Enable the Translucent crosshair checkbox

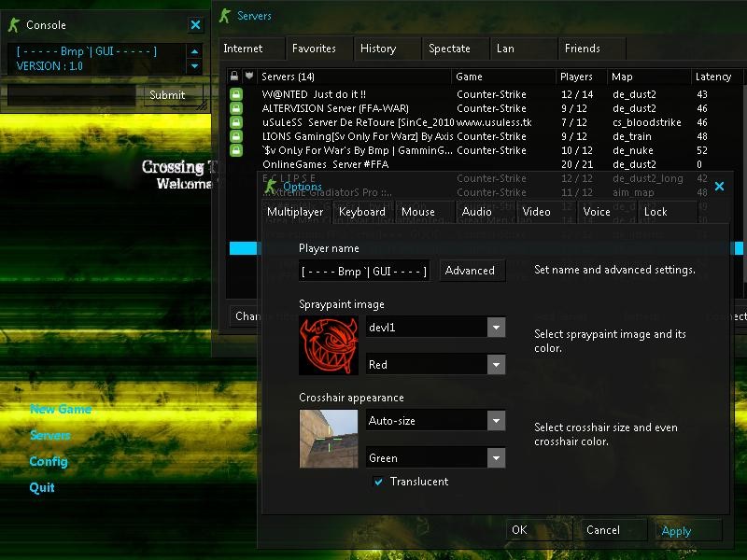[378, 482]
